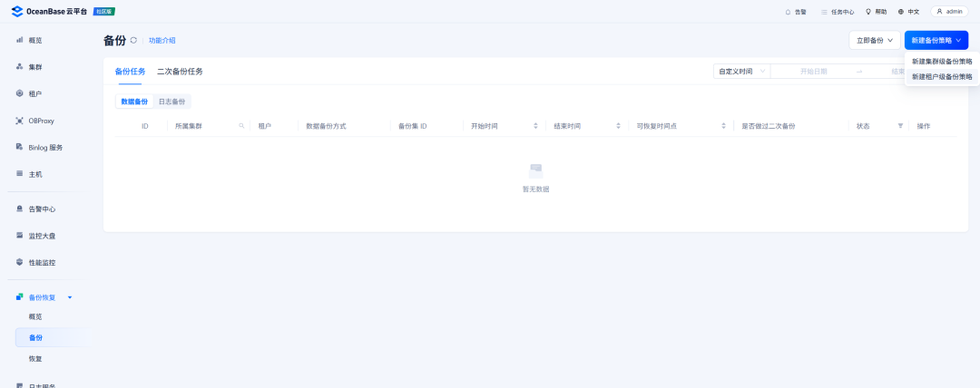Click the 中文 globe language icon

[x=901, y=11]
